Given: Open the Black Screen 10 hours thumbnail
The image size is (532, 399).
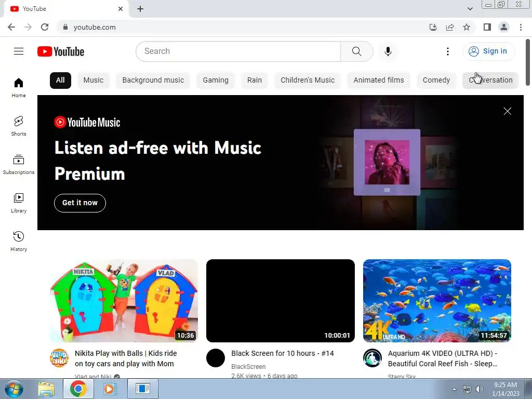Looking at the screenshot, I should click(x=280, y=301).
